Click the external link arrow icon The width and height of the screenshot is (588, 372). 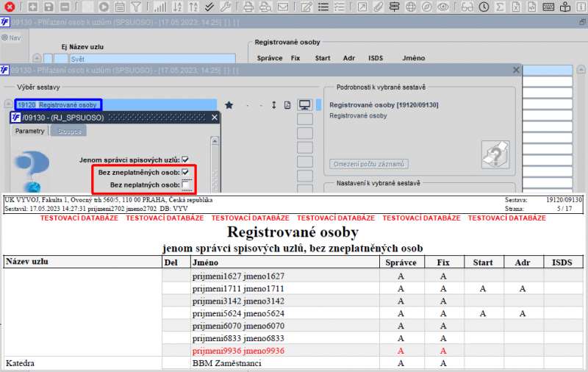pos(362,7)
